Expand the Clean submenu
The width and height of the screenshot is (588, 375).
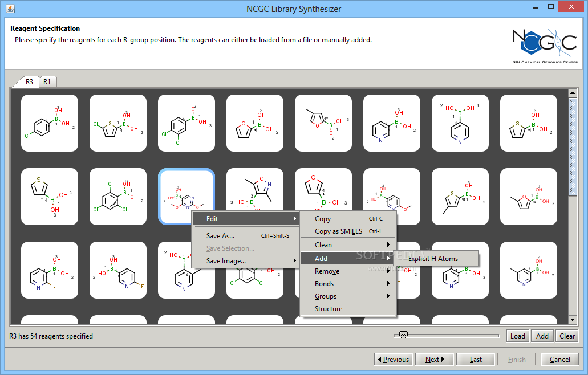coord(348,245)
